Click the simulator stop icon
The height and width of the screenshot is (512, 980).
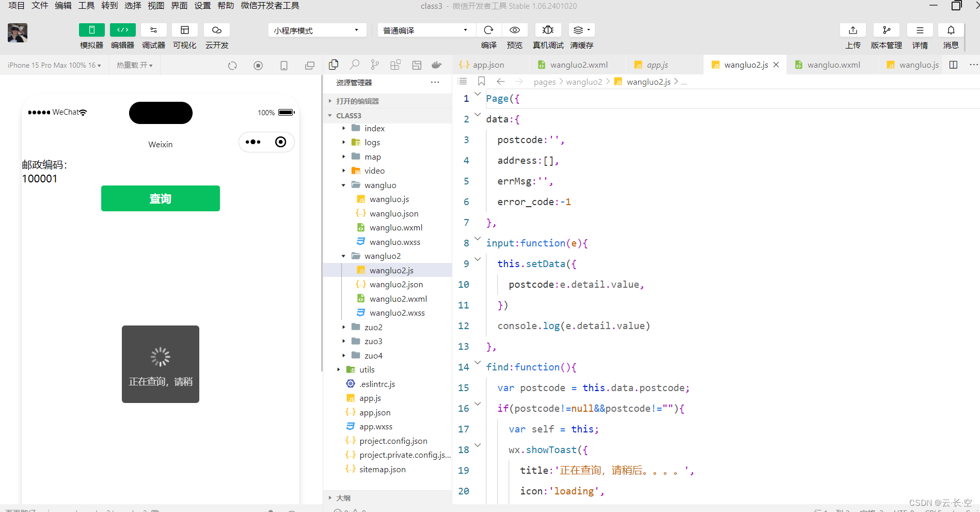pos(258,66)
